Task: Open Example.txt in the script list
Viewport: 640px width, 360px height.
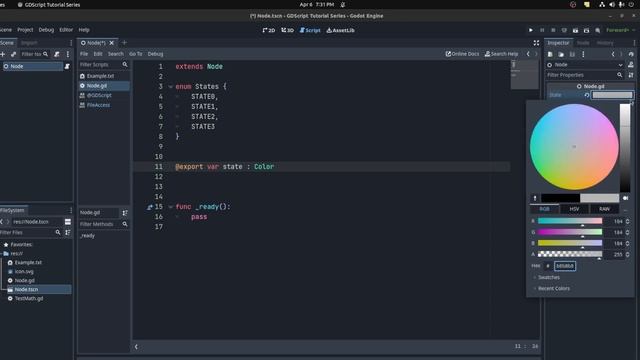Action: (100, 76)
